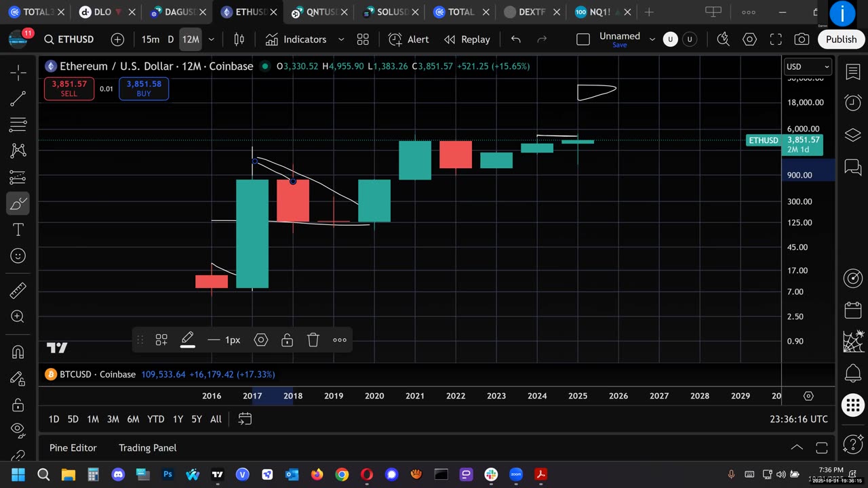Open the time axis settings gear

point(808,396)
